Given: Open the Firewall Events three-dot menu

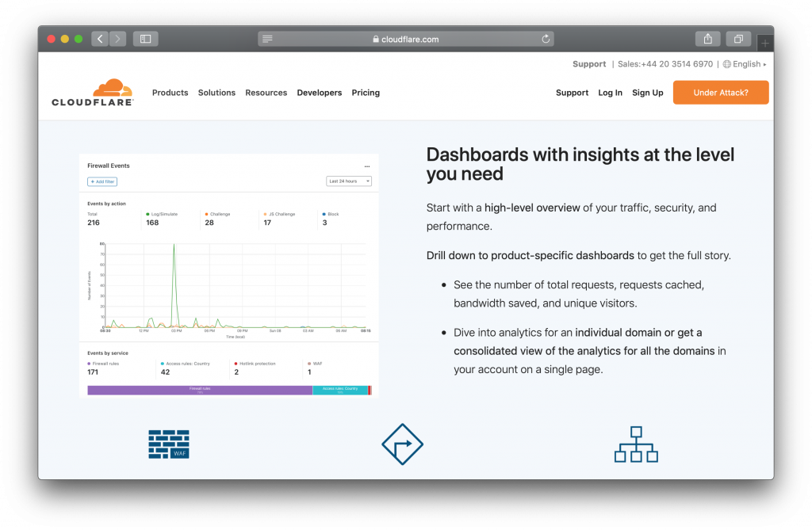Looking at the screenshot, I should coord(367,166).
